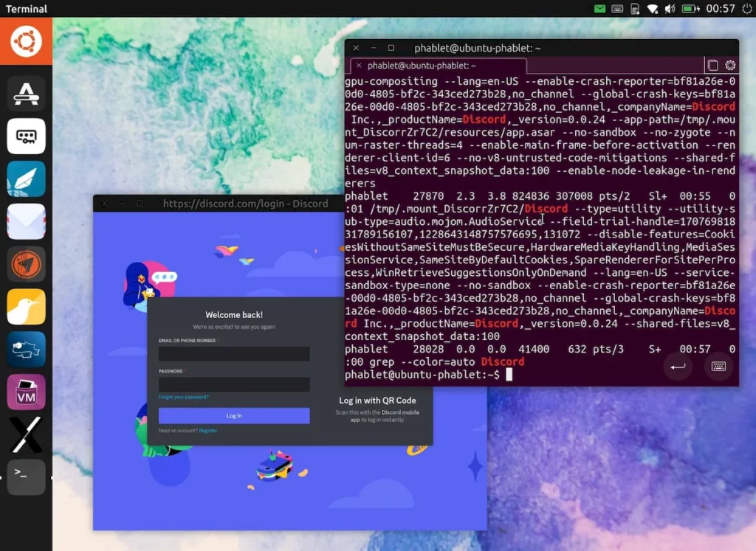Open the Ubuntu launcher home button

26,41
